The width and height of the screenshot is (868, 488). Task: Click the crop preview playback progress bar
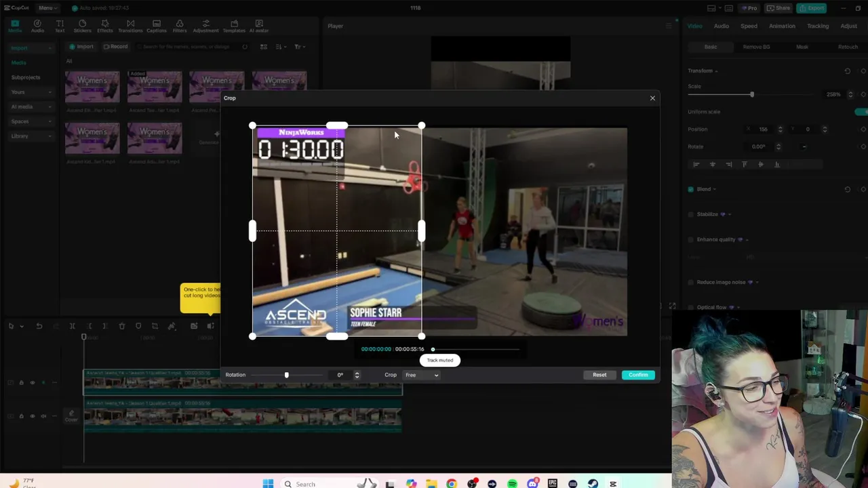click(x=475, y=349)
